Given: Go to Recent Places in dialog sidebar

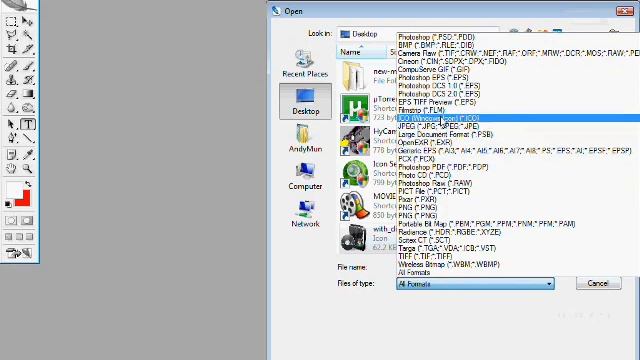Looking at the screenshot, I should [305, 64].
